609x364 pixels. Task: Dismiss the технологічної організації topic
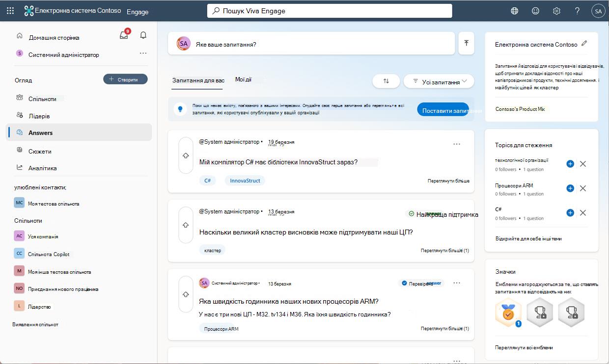pos(583,164)
